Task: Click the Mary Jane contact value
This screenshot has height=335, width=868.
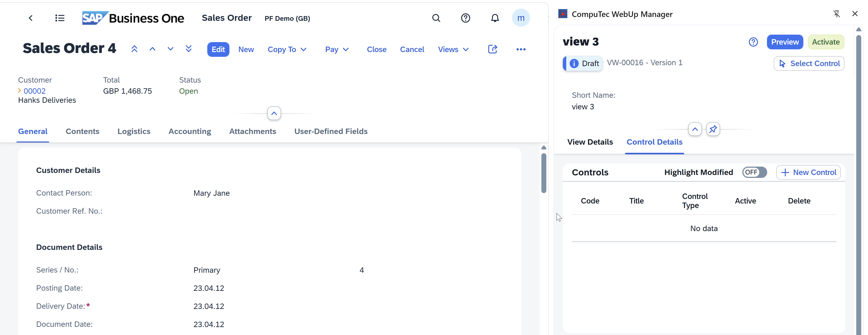Action: tap(211, 193)
